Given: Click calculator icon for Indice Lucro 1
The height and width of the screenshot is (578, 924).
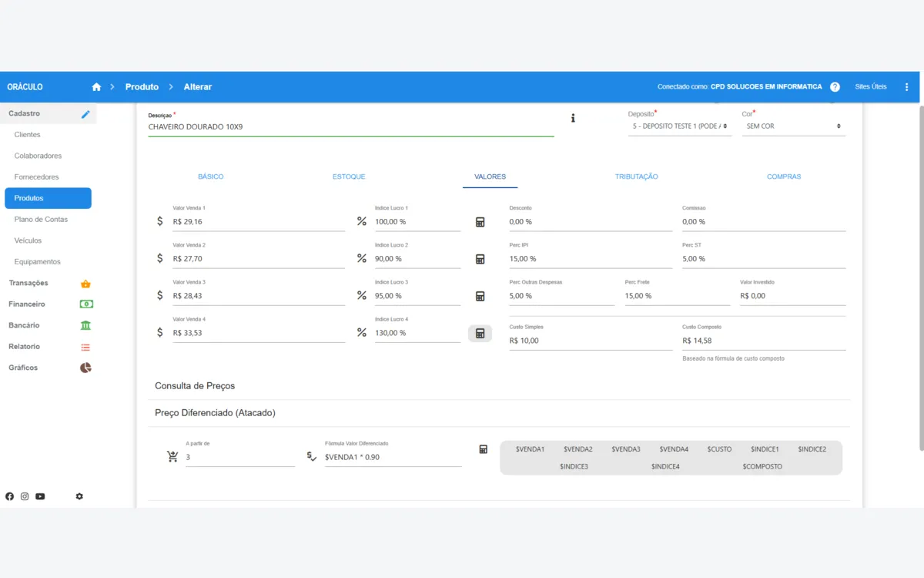Looking at the screenshot, I should pos(480,222).
